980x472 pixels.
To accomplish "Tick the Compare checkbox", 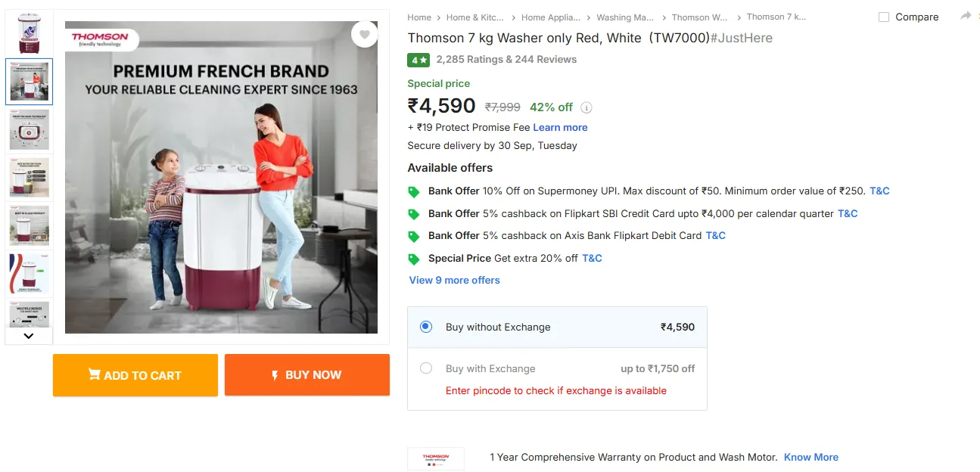I will coord(884,17).
